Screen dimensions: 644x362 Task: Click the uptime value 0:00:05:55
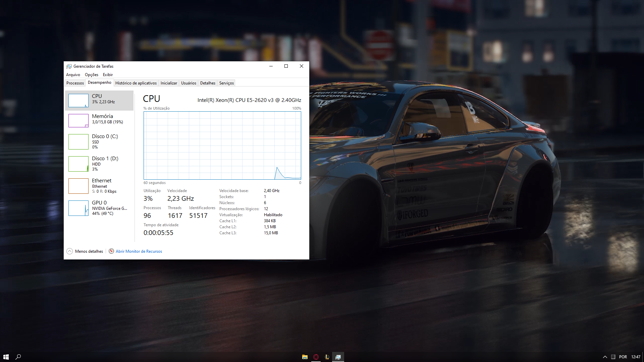(x=158, y=233)
